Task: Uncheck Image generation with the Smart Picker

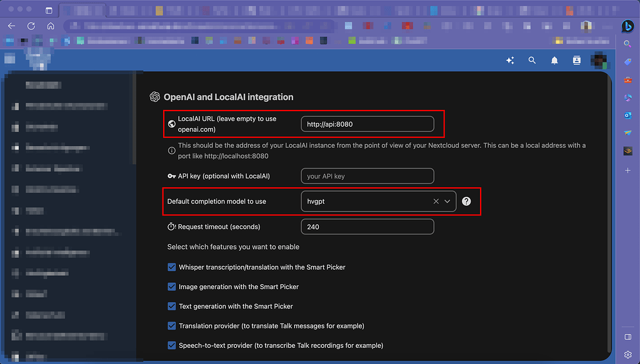Action: click(172, 287)
